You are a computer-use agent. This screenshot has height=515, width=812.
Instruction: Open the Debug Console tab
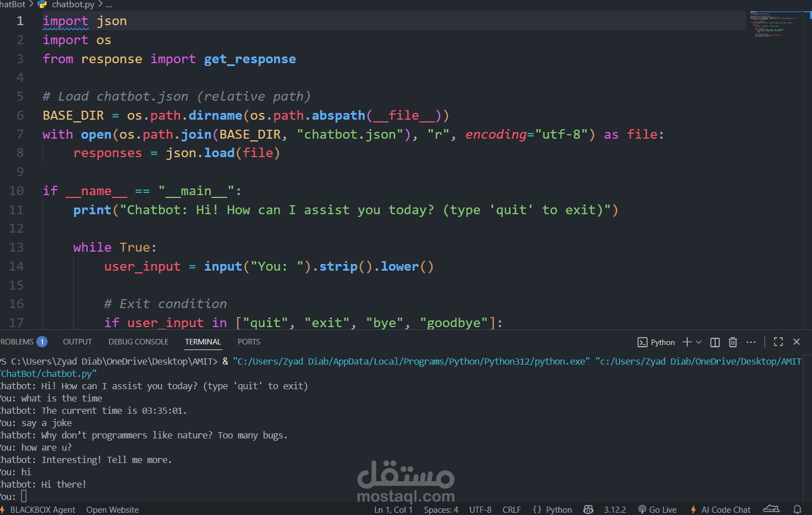[138, 342]
